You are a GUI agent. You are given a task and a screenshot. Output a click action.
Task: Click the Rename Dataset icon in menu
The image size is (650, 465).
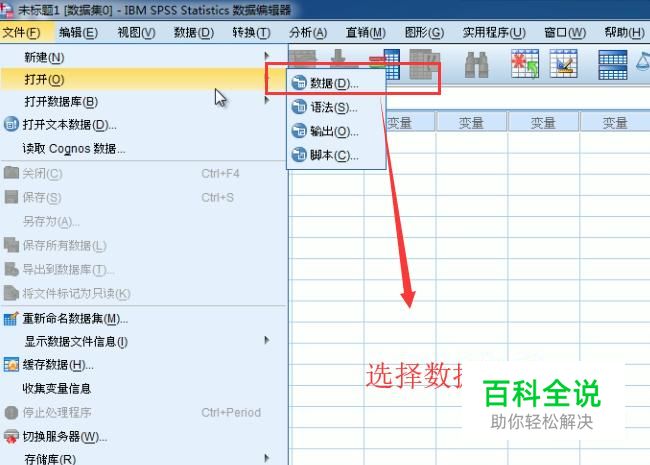pos(11,319)
